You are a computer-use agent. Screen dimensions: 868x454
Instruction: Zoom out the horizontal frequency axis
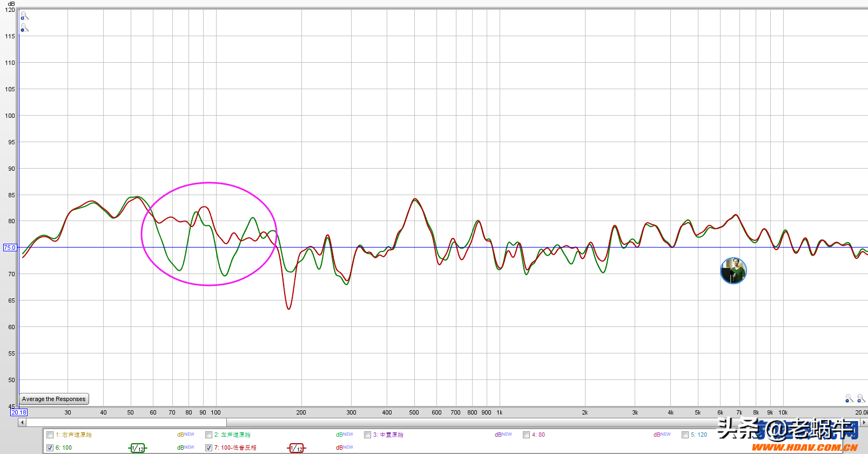click(849, 398)
